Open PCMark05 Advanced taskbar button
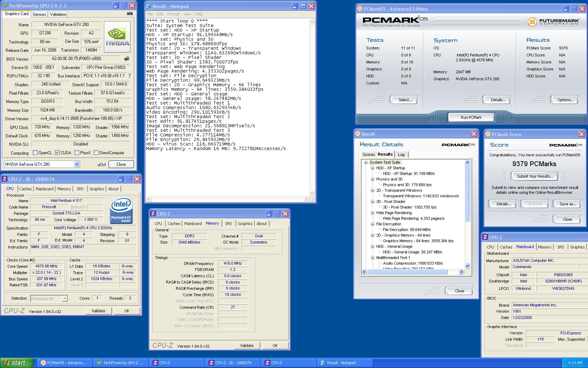588x368 pixels. click(x=64, y=363)
